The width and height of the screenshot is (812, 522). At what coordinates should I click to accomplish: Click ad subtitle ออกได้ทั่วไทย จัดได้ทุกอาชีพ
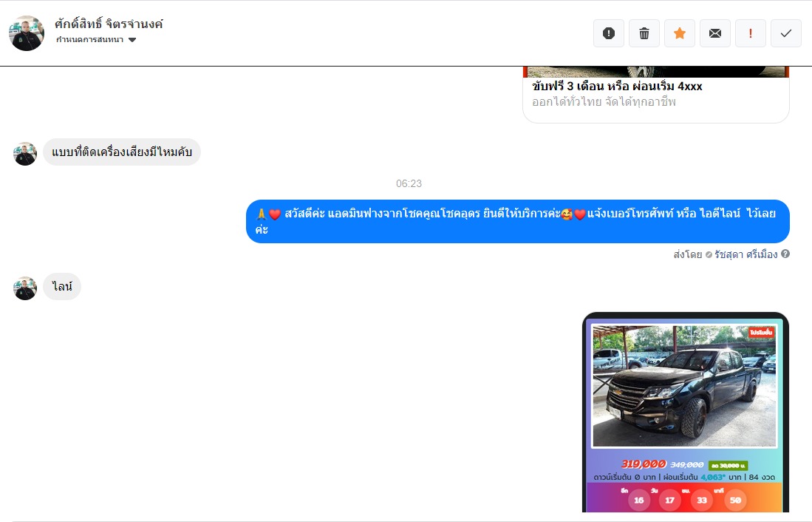pyautogui.click(x=604, y=101)
